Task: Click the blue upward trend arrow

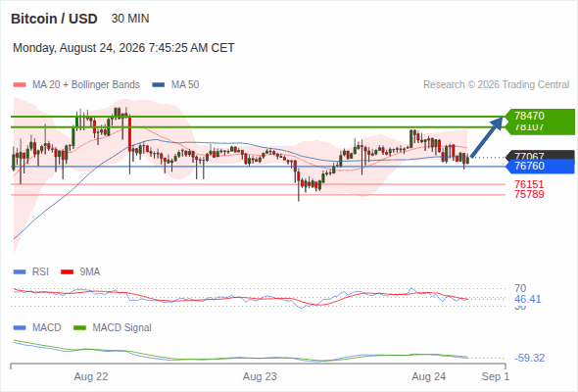Action: click(487, 137)
